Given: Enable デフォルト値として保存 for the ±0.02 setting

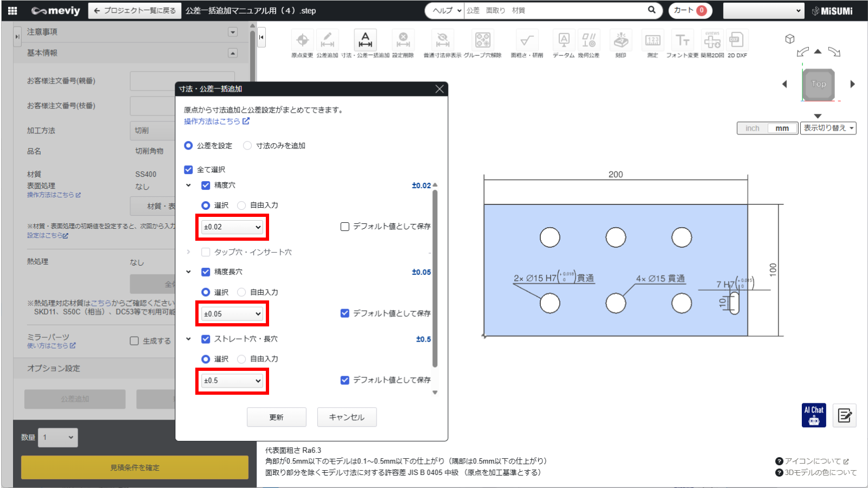Looking at the screenshot, I should click(345, 227).
